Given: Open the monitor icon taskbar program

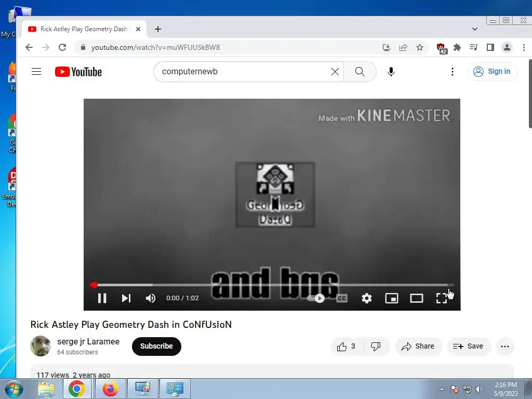Looking at the screenshot, I should pyautogui.click(x=143, y=389).
